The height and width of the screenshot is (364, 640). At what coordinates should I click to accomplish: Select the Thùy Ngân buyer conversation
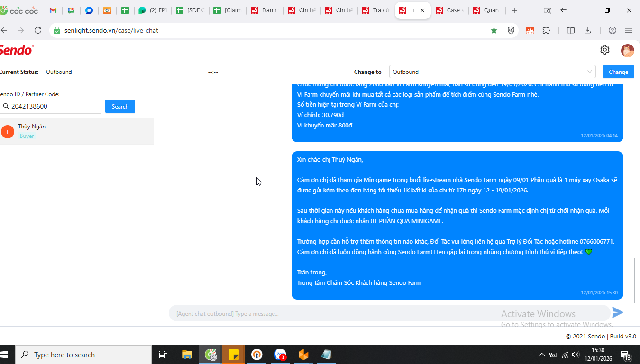coord(77,131)
